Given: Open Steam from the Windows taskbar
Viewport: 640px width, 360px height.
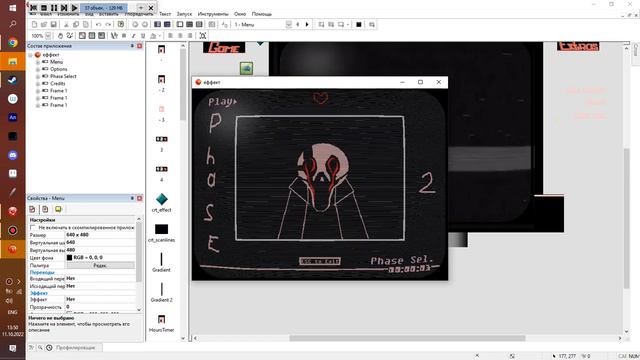Looking at the screenshot, I should pyautogui.click(x=13, y=80).
